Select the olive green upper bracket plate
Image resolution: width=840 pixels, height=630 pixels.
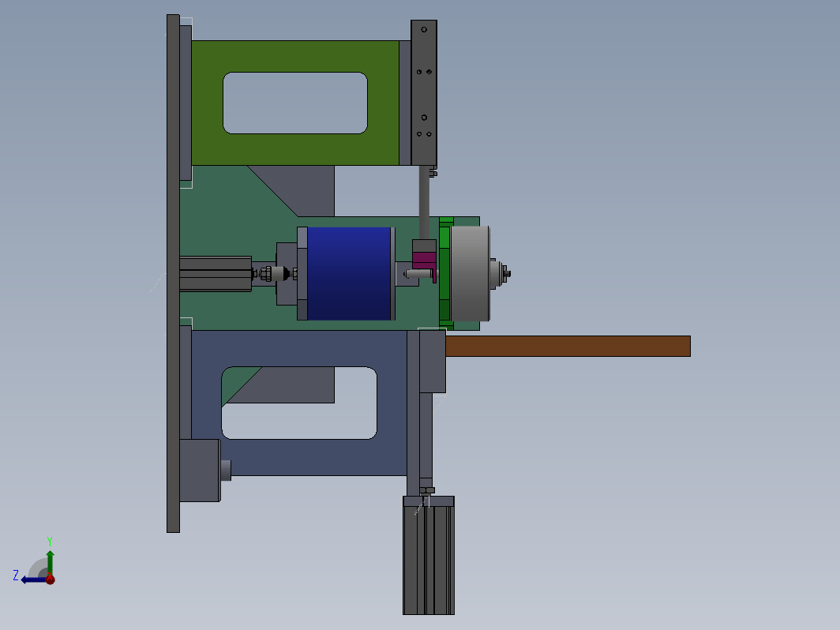295,150
